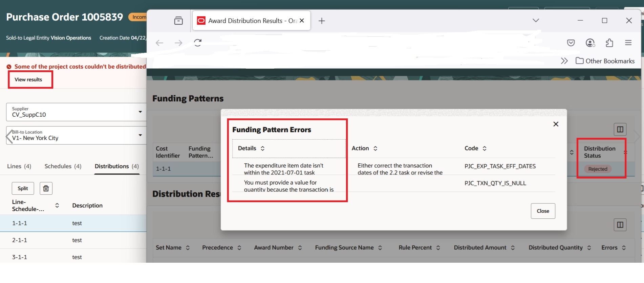Select the Distributions (4) tab
Viewport: 644px width, 283px height.
click(117, 166)
